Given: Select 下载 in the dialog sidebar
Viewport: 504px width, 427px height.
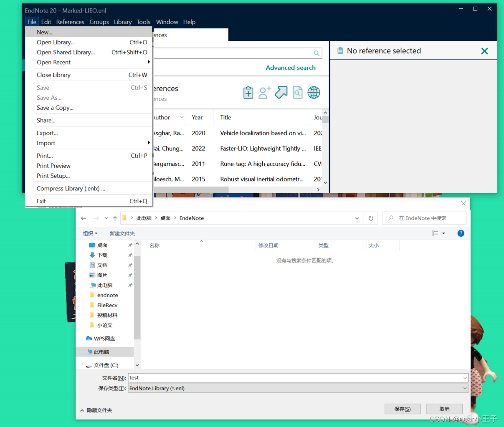Looking at the screenshot, I should (102, 255).
